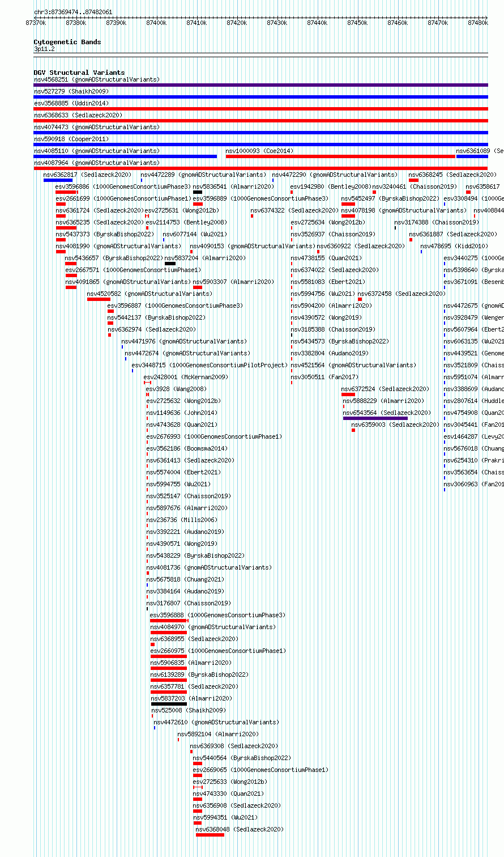
Task: Open the nsv5452497 (ByrskaBishop2022) label
Action: [x=390, y=198]
